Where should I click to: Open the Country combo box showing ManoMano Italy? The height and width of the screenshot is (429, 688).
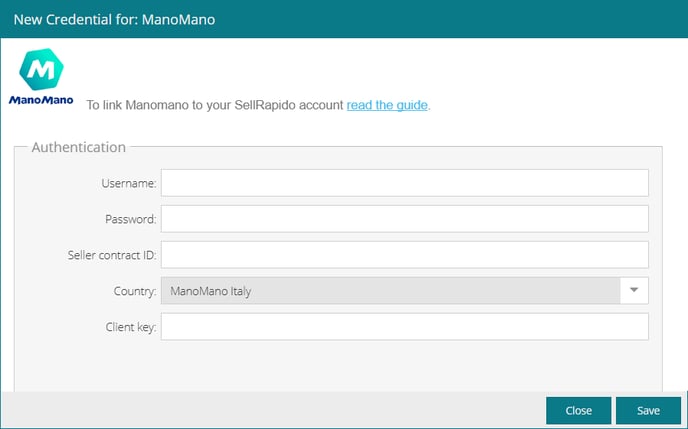pos(390,291)
